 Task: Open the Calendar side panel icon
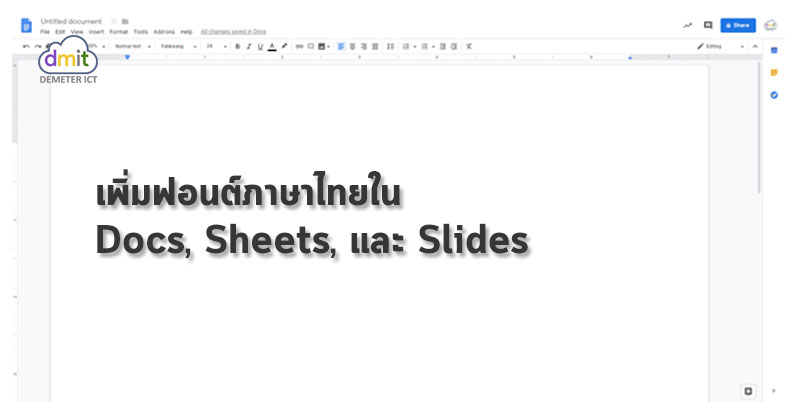pos(774,50)
